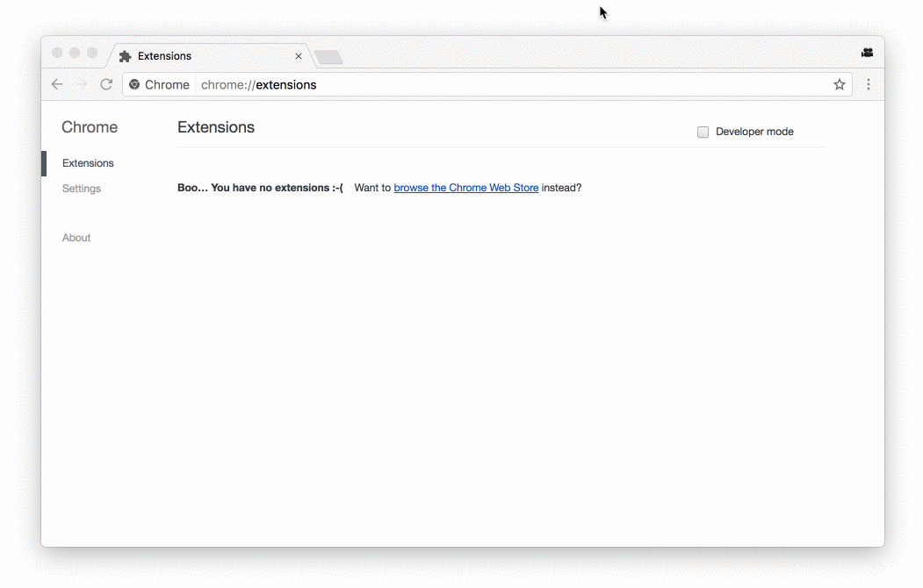Viewport: 923px width, 588px height.
Task: Click the incognito profile icon
Action: [x=867, y=53]
